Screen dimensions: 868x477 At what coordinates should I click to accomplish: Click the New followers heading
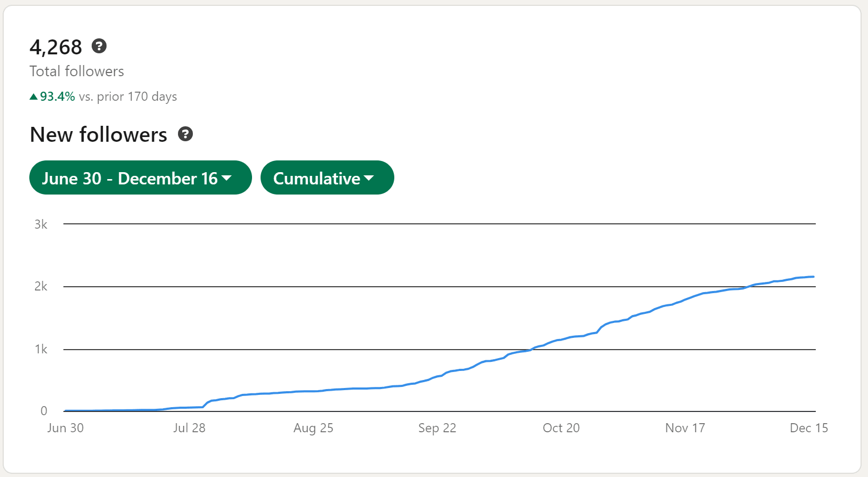[x=99, y=135]
